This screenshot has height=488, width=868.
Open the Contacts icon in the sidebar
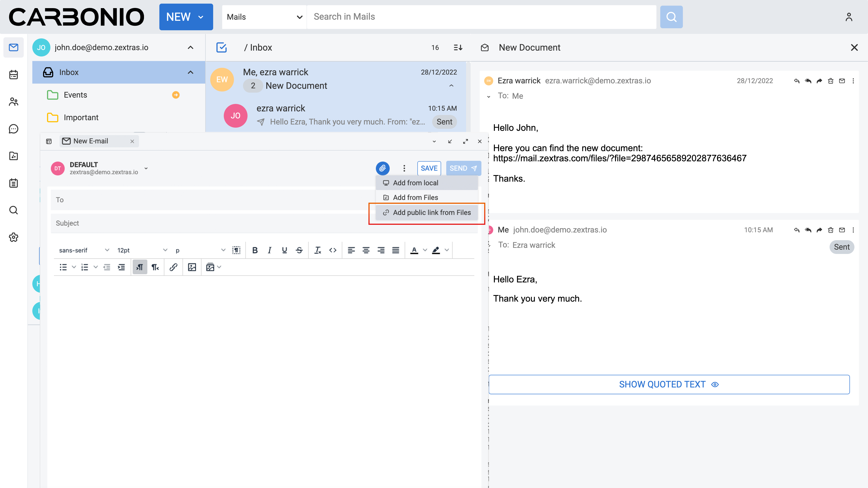(x=14, y=102)
